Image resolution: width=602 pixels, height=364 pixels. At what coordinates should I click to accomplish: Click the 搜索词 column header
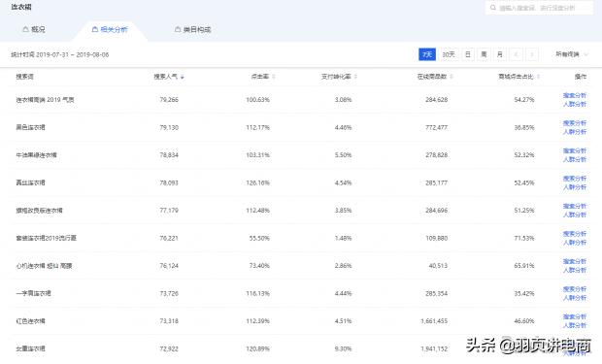click(24, 77)
